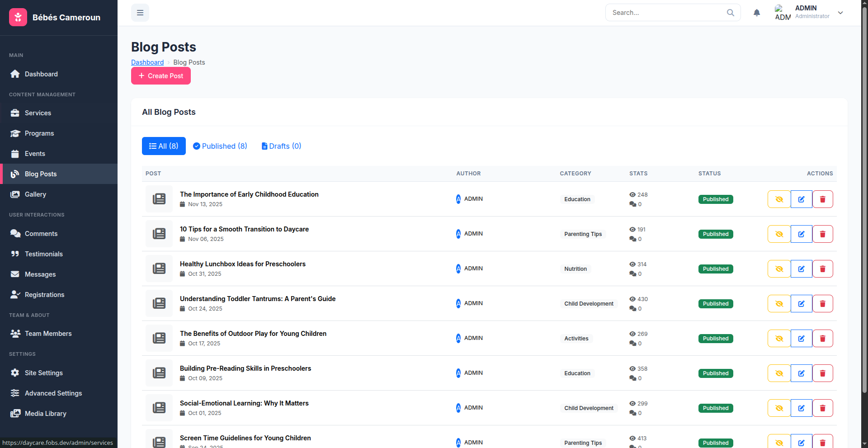Viewport: 868px width, 448px height.
Task: Click the Bébés Cameroun logo icon
Action: [18, 17]
